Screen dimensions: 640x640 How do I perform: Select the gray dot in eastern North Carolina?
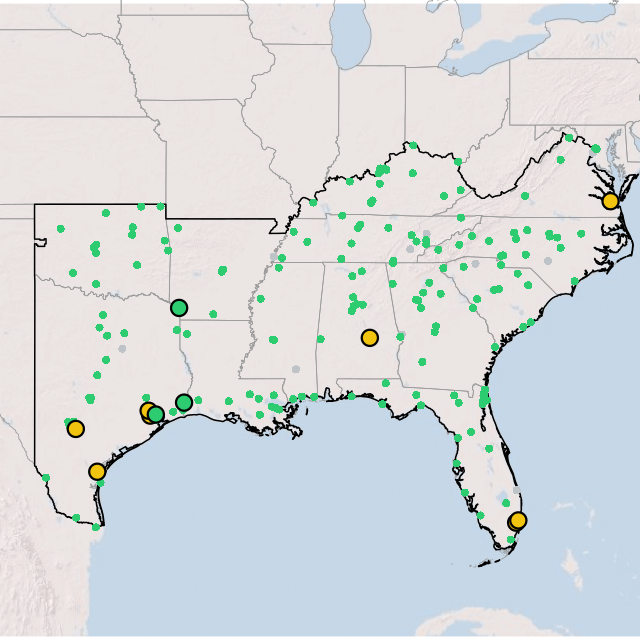548,261
